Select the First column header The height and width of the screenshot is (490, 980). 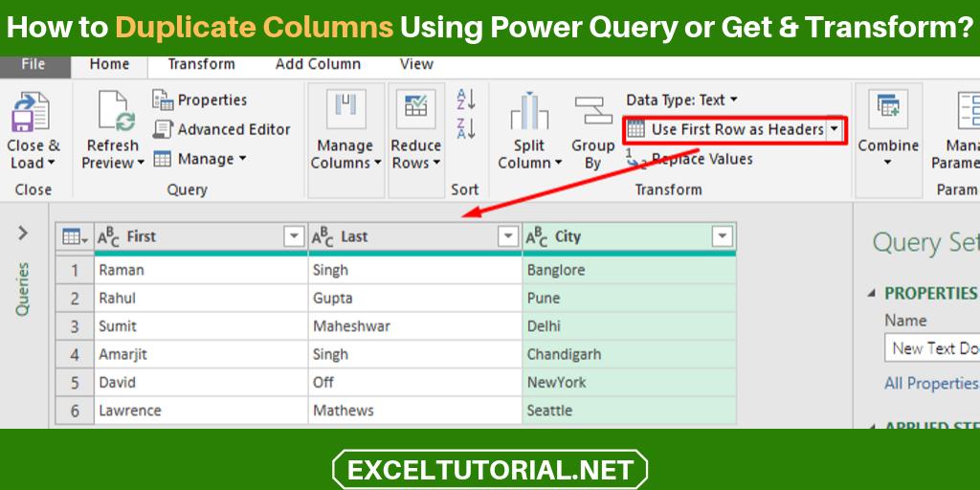[201, 237]
